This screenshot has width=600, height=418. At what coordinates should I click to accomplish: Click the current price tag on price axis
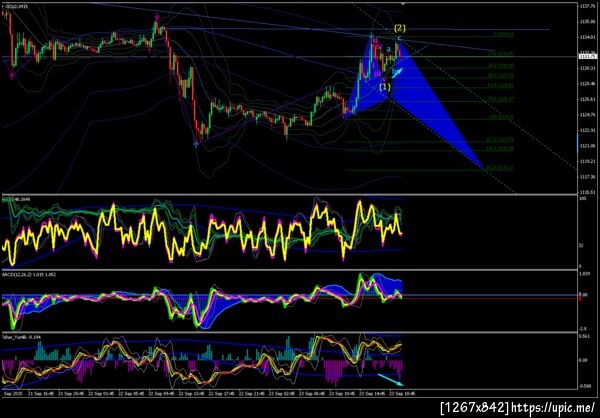coord(588,57)
